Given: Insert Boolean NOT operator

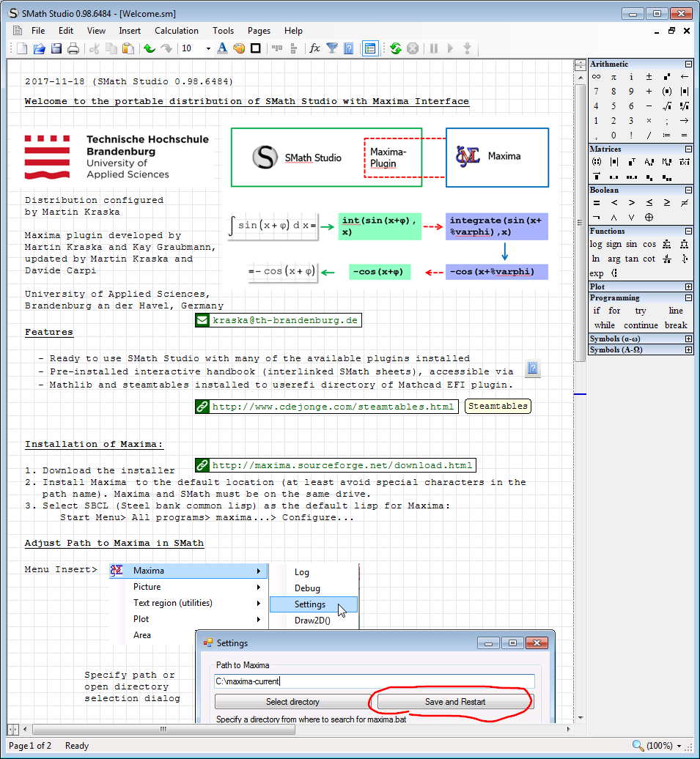Looking at the screenshot, I should [x=597, y=218].
